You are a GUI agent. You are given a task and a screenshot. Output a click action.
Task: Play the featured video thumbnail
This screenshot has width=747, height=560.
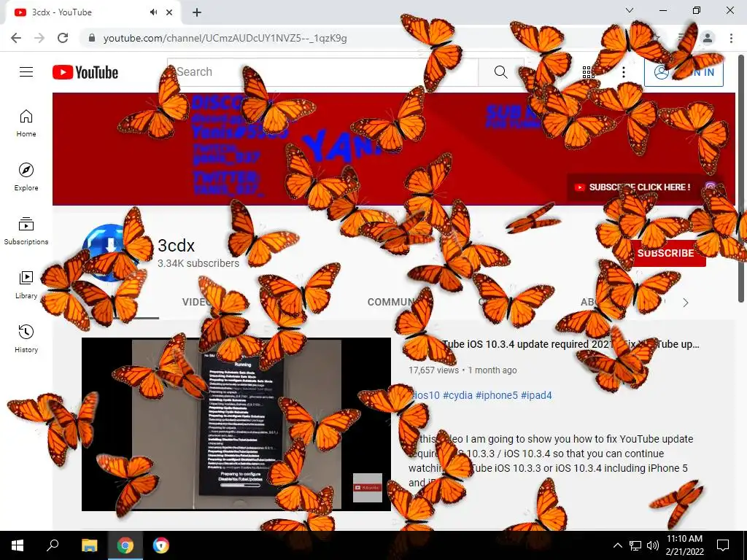(x=236, y=424)
